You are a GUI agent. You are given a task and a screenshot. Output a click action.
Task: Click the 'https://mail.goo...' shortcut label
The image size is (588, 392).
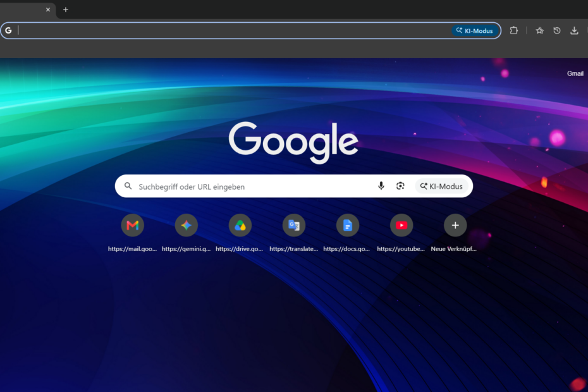pos(132,248)
